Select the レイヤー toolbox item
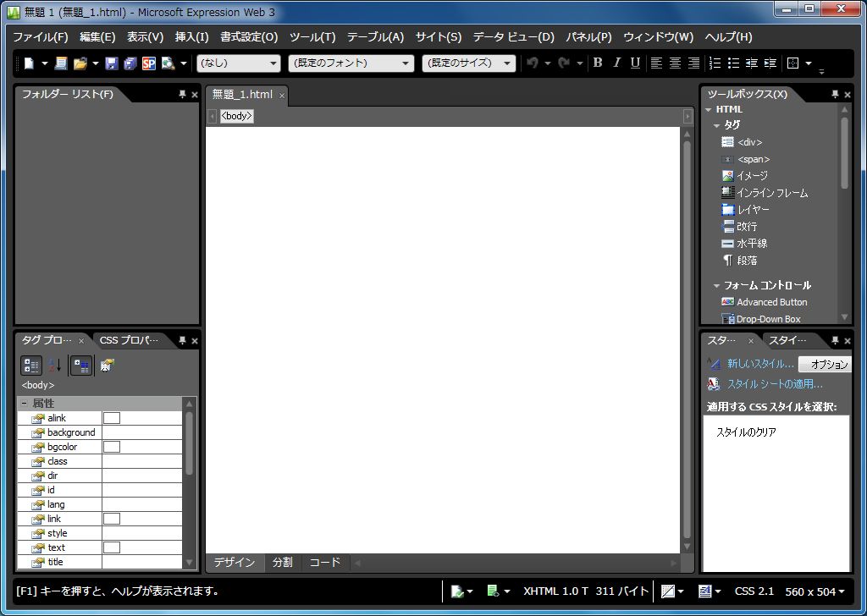 pos(745,209)
